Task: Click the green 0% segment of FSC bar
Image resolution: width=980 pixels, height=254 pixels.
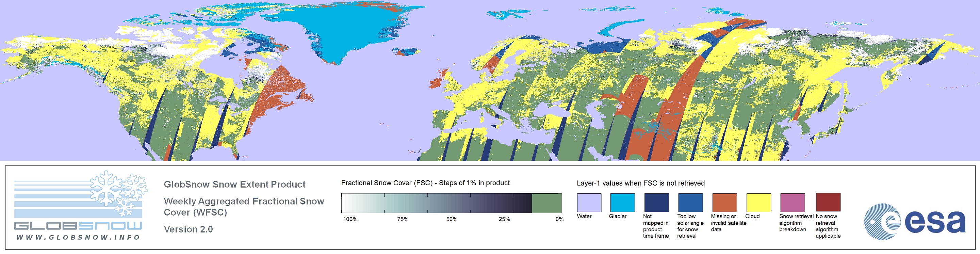Action: pyautogui.click(x=546, y=203)
